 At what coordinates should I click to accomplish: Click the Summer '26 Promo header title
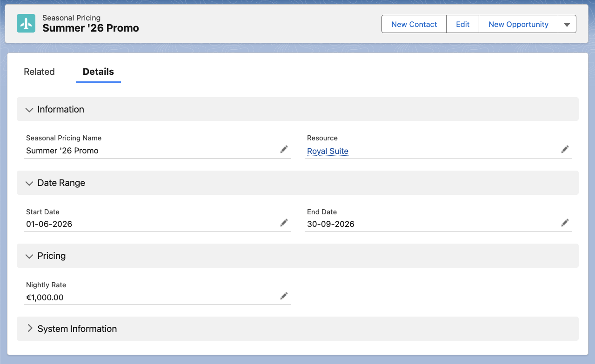click(91, 28)
